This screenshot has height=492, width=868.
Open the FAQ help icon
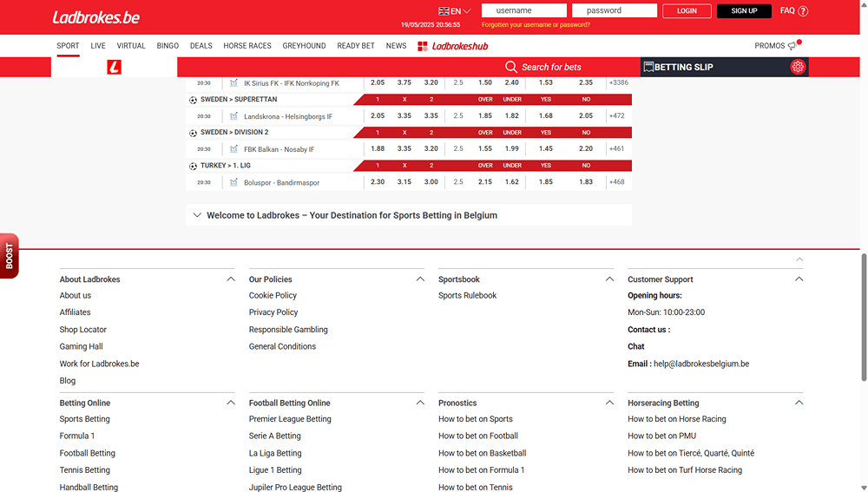click(803, 10)
